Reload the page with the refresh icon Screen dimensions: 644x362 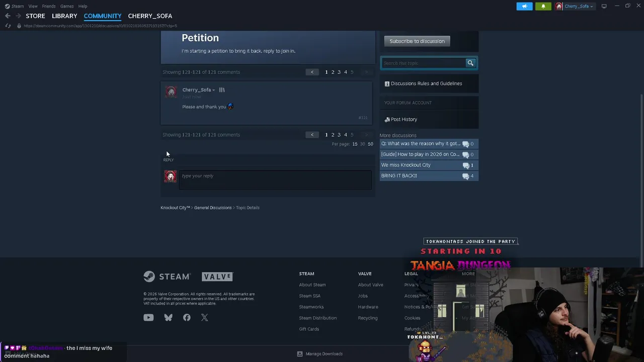pyautogui.click(x=8, y=26)
